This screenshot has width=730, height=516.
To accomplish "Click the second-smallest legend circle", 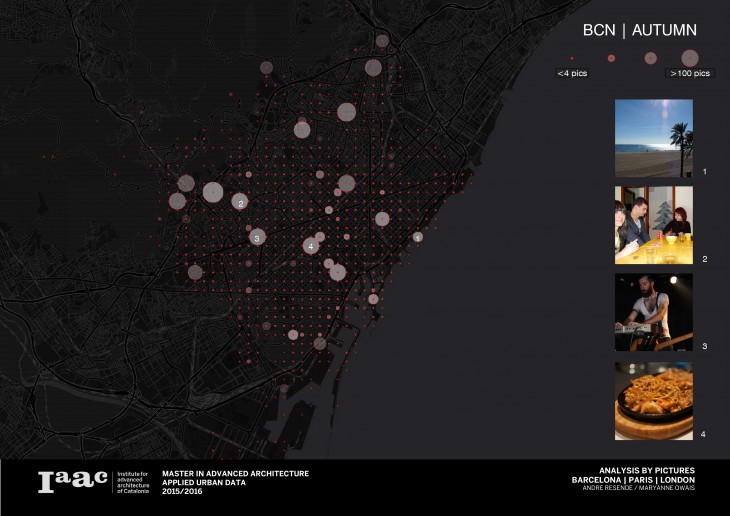I will pyautogui.click(x=611, y=58).
